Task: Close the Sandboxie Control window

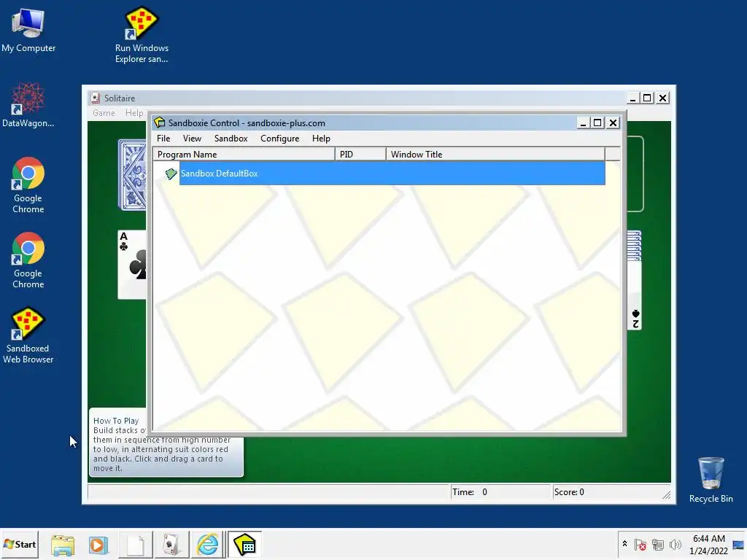Action: (x=613, y=122)
